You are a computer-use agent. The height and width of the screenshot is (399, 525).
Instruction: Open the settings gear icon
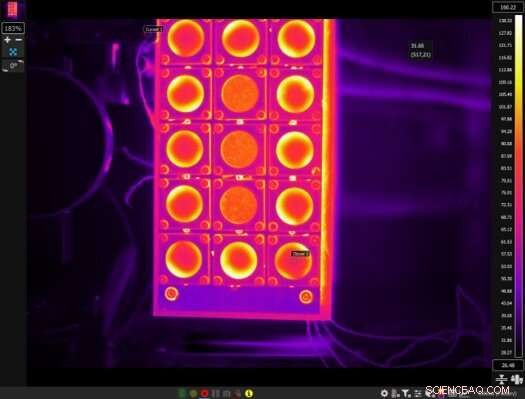tap(384, 393)
